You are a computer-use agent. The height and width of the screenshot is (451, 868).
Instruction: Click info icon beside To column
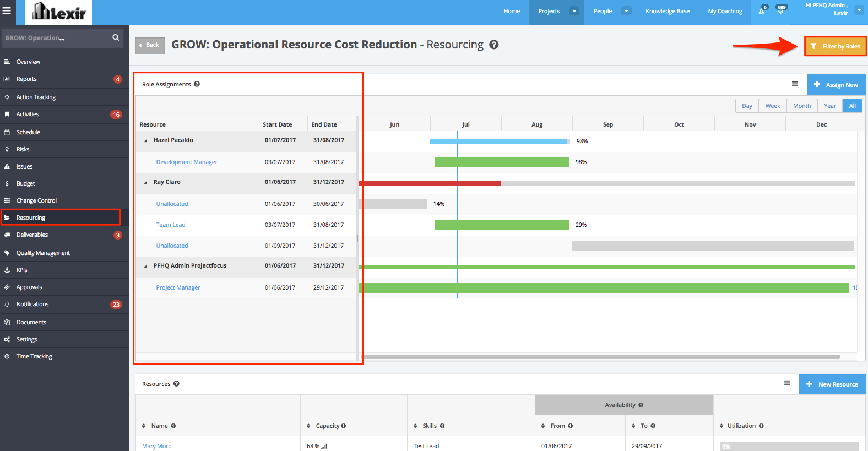point(653,426)
